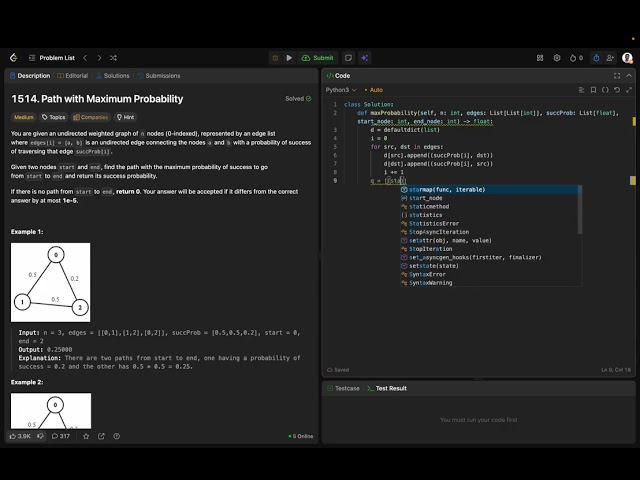The height and width of the screenshot is (480, 640).
Task: Switch to the Submissions tab
Action: pyautogui.click(x=159, y=76)
